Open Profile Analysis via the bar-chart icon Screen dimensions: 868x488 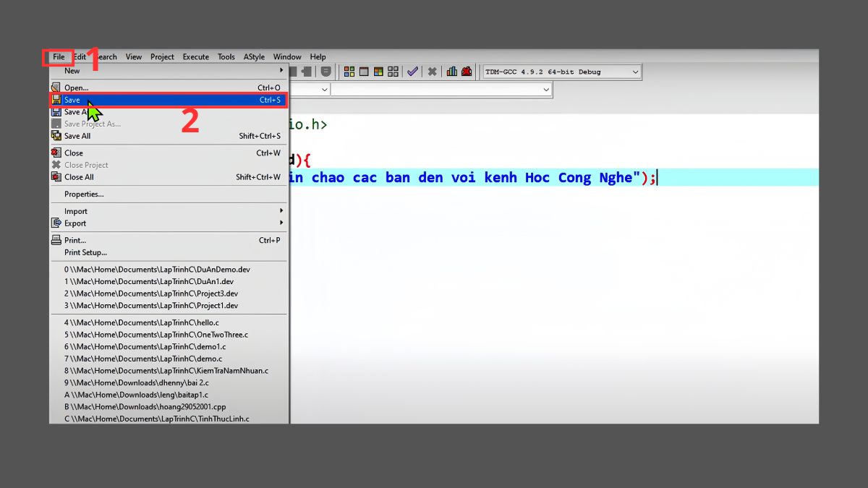click(x=453, y=71)
